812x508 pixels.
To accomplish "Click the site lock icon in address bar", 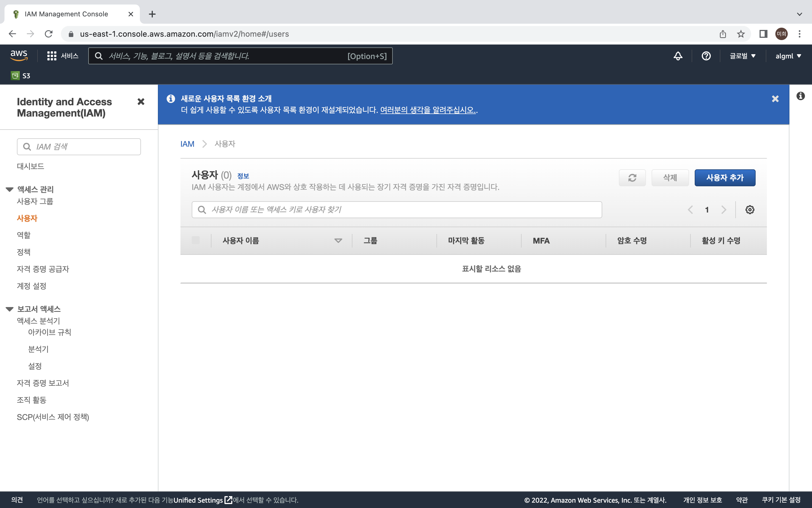I will pyautogui.click(x=71, y=34).
